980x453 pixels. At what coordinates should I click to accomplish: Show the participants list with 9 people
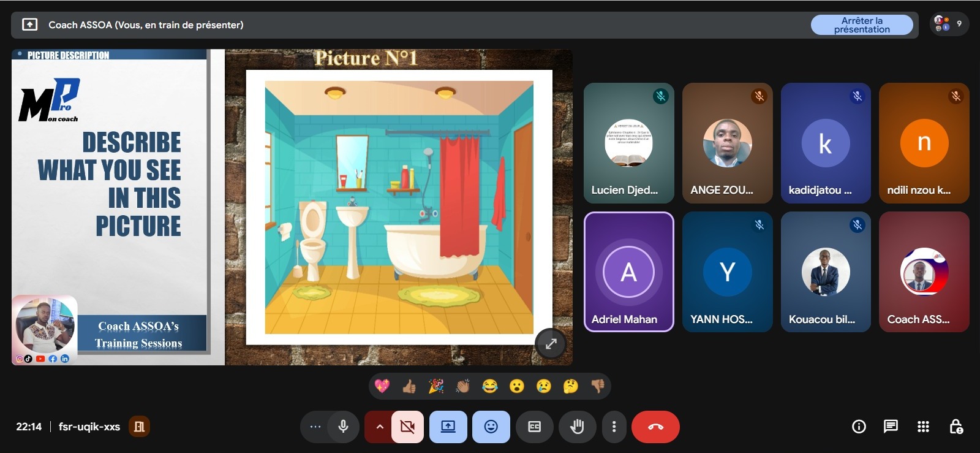[x=948, y=25]
